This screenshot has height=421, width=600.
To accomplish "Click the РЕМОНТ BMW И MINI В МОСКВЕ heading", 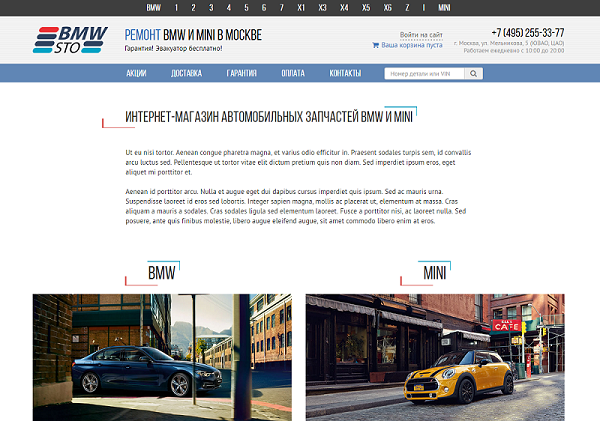I will click(x=193, y=35).
